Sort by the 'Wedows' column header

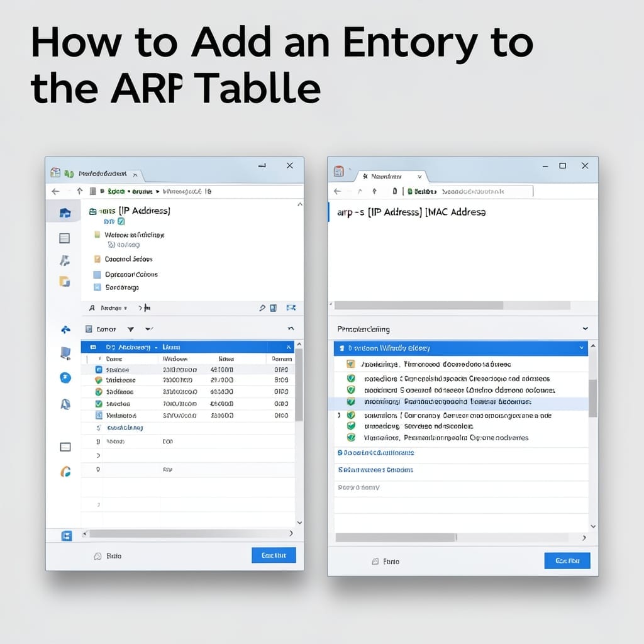[x=175, y=359]
